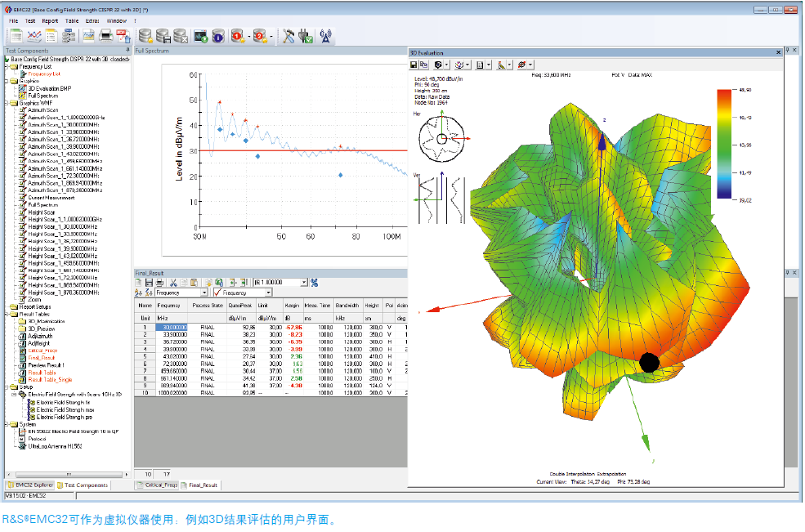Switch to the Critical_Freqs tab

(157, 485)
